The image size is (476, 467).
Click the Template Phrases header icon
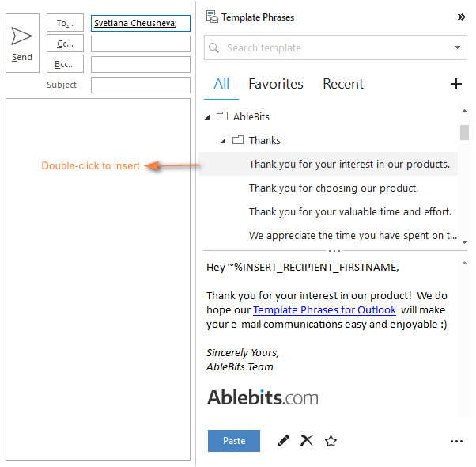click(x=211, y=17)
